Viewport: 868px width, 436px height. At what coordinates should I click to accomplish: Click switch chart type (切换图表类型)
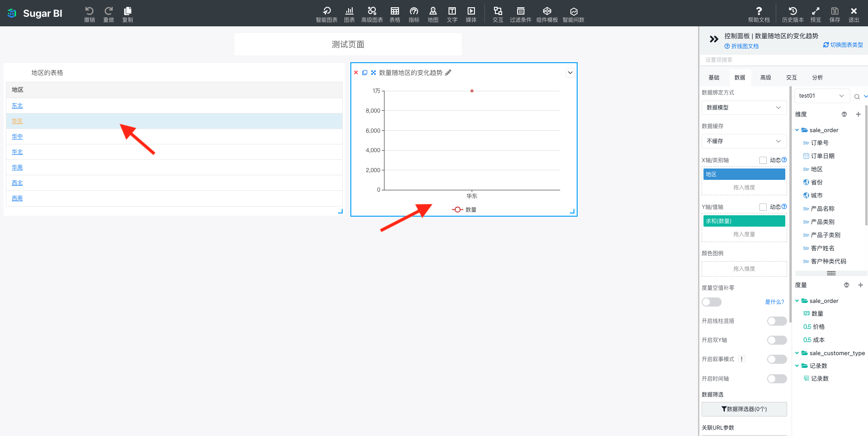point(843,45)
